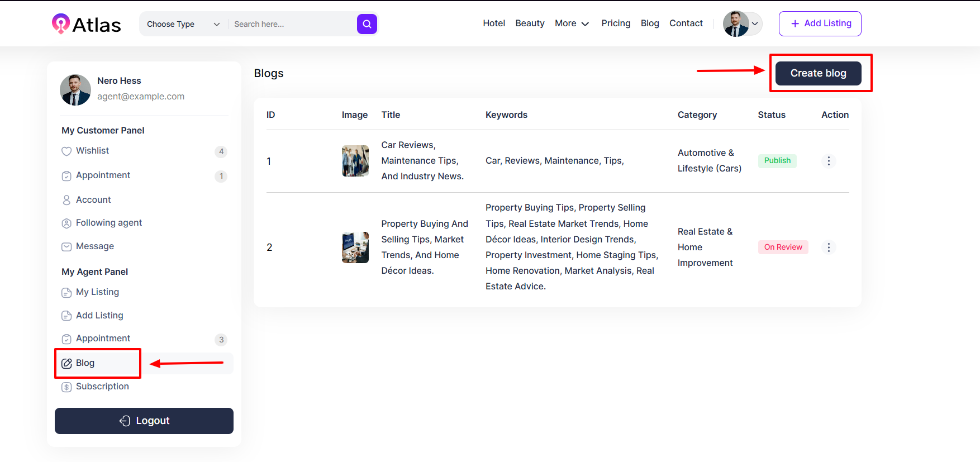Click the Logout button
Viewport: 980px width, 462px height.
(x=144, y=421)
